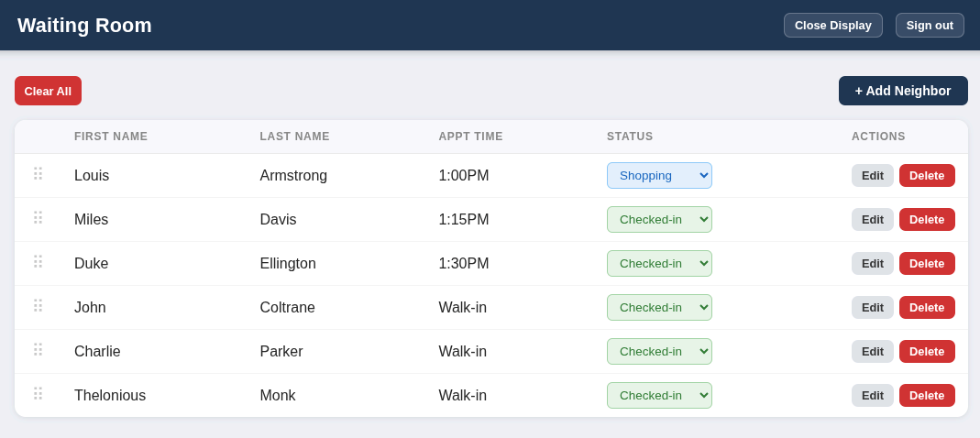The height and width of the screenshot is (438, 980).
Task: Click the drag handle for Thelonious Monk
Action: (39, 393)
